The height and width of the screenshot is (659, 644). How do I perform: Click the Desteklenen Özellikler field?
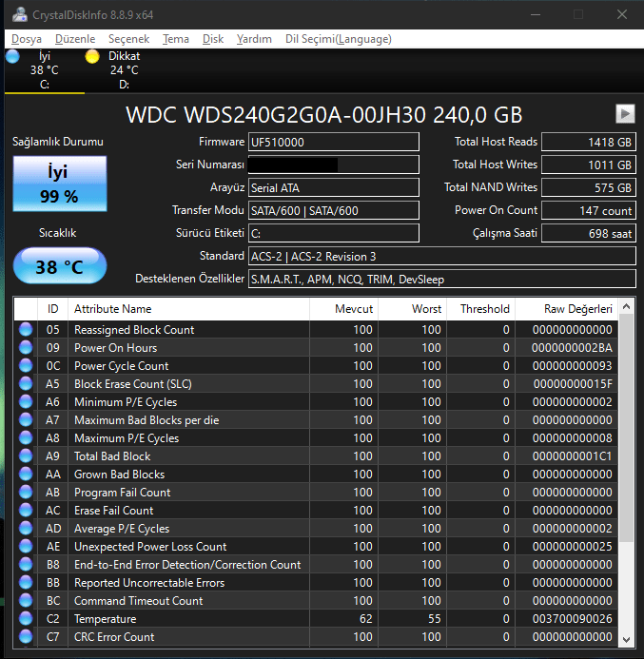coord(441,279)
